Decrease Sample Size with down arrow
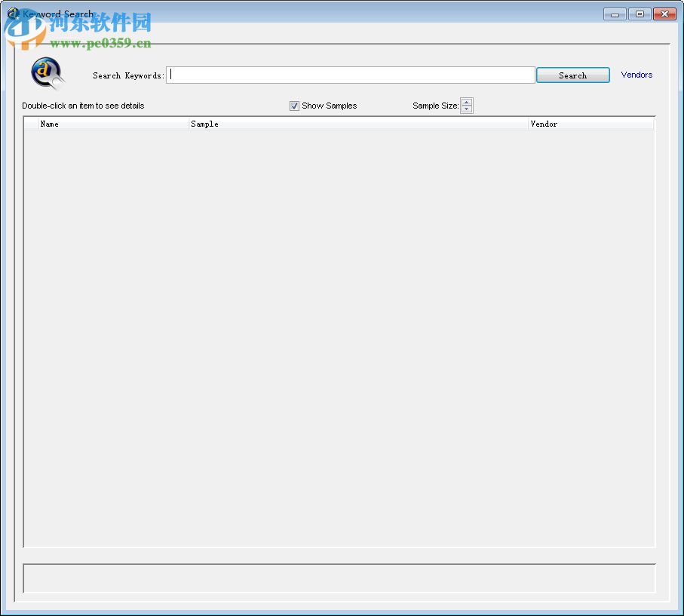 point(467,109)
